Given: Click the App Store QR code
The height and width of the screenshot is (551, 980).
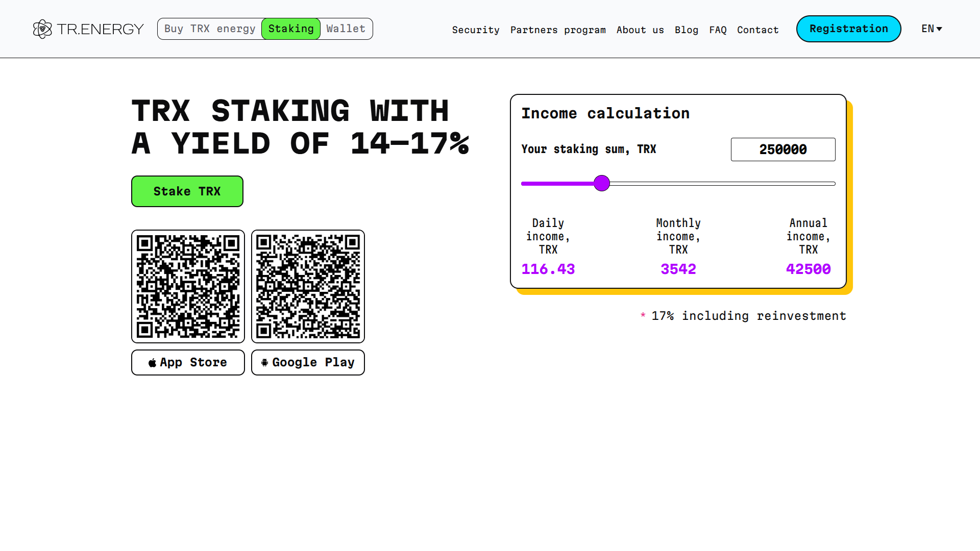Looking at the screenshot, I should coord(188,286).
